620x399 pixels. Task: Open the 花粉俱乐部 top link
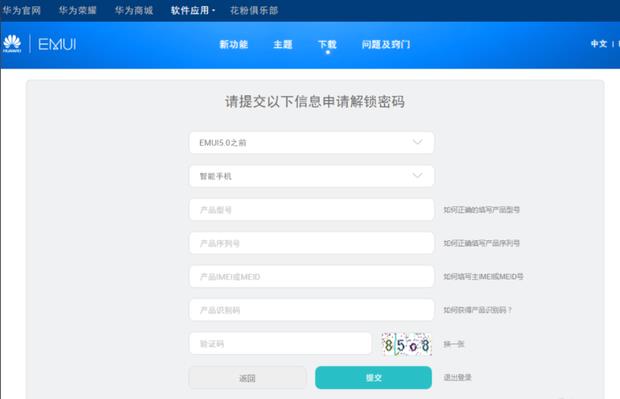click(254, 10)
